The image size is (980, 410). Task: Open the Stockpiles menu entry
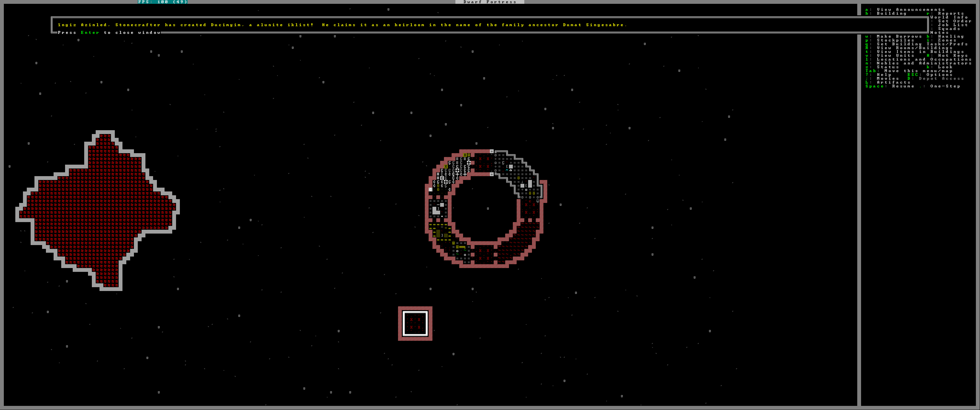click(890, 40)
